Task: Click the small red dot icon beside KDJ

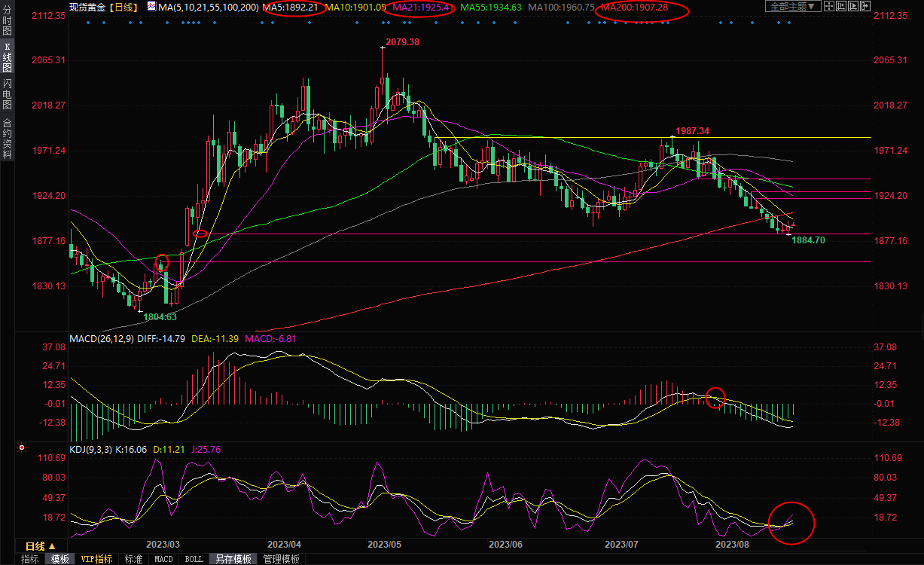Action: 21,448
